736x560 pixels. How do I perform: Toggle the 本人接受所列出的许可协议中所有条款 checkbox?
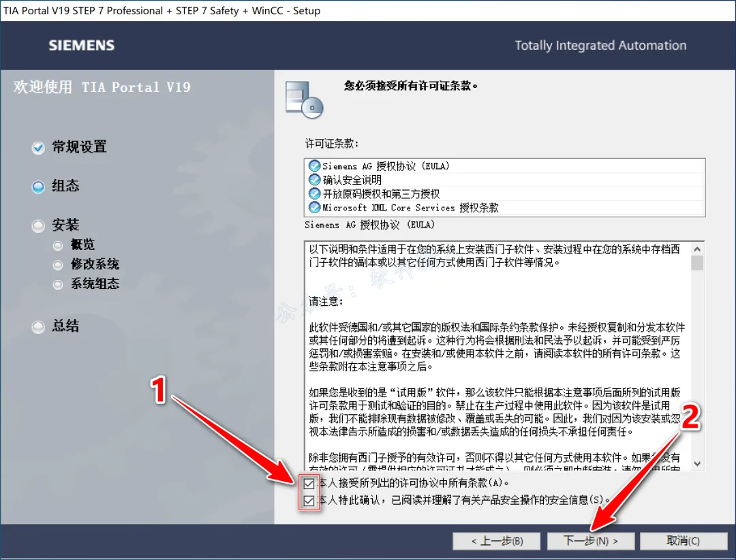pos(309,484)
